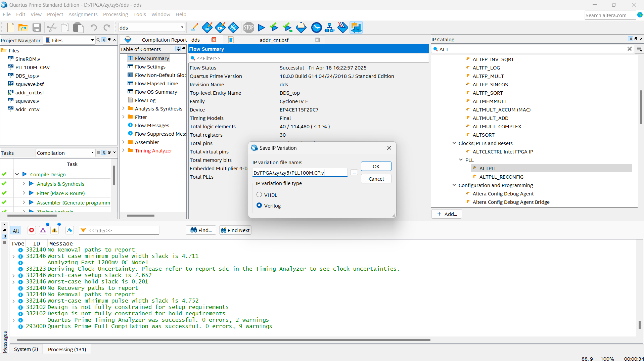Click the Paste clipboard icon
Viewport: 644px width, 361px height.
[79, 28]
